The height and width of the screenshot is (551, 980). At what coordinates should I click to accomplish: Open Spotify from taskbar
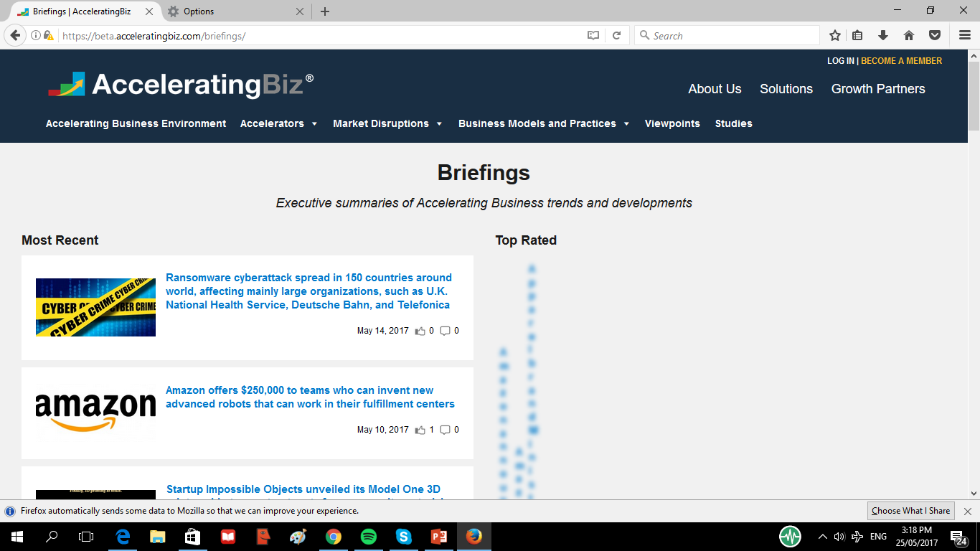(369, 536)
